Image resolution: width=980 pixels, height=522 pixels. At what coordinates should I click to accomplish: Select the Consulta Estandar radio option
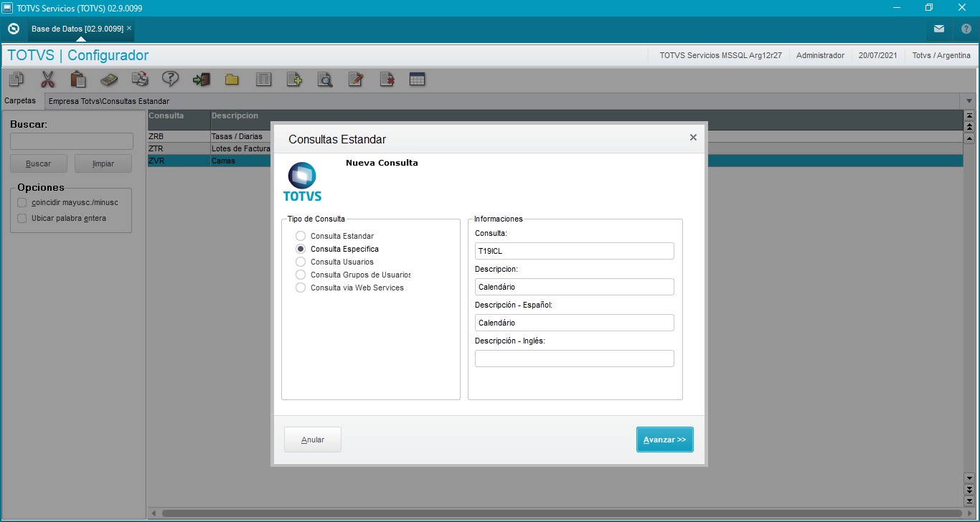(301, 236)
